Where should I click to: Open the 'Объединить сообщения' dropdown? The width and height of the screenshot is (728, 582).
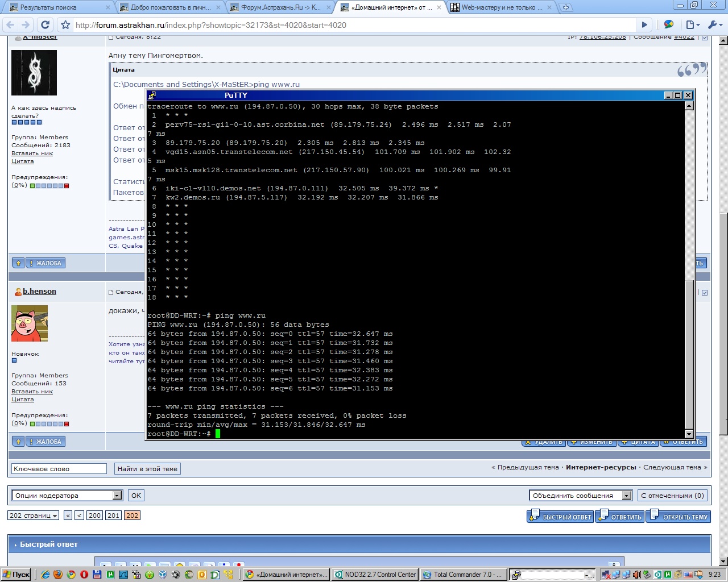pos(581,496)
